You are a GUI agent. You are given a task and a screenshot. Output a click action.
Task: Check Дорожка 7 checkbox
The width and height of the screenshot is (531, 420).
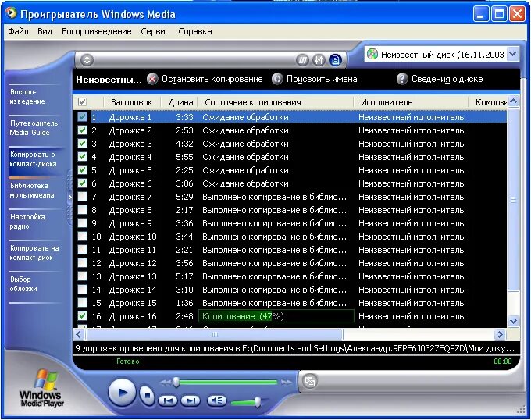tap(82, 197)
